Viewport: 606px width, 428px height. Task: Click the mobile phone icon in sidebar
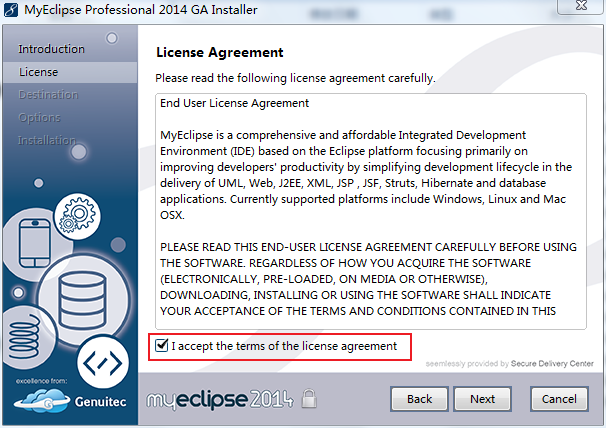click(x=35, y=243)
